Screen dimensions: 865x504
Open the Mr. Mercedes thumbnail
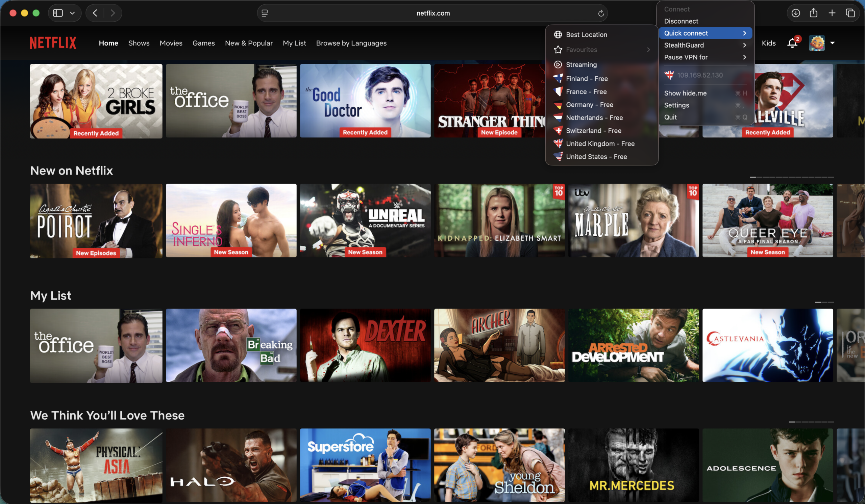(634, 465)
